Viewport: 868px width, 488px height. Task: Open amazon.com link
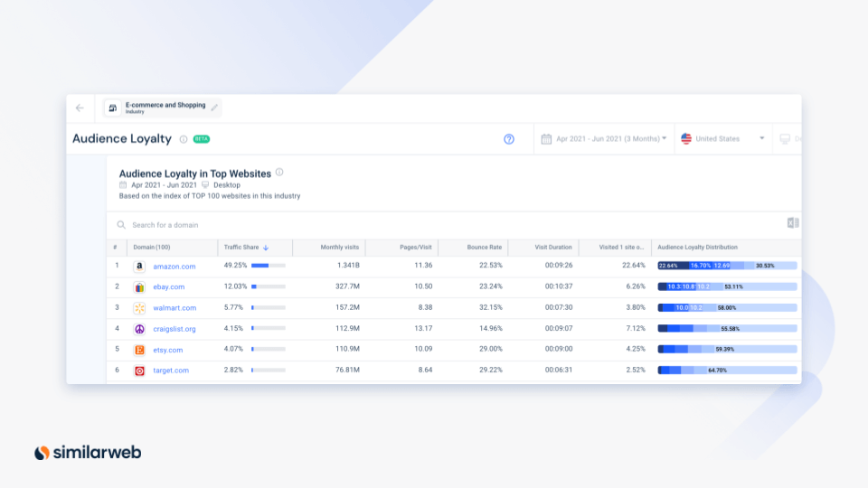[x=175, y=267]
